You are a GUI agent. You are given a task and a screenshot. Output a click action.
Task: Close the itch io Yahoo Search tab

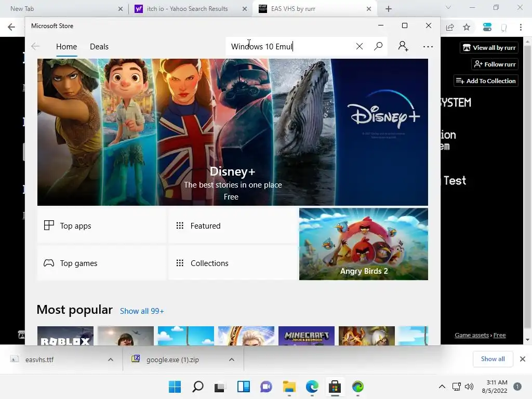[x=245, y=9]
